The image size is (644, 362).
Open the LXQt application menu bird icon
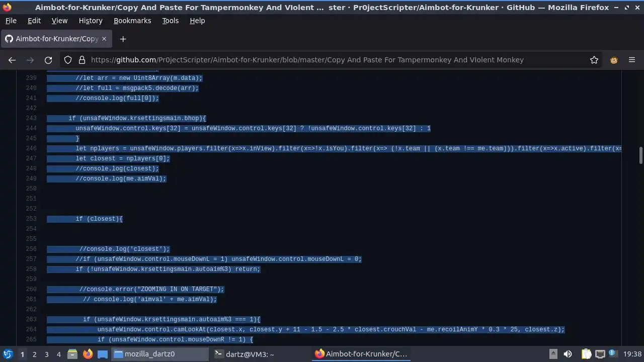tap(8, 354)
